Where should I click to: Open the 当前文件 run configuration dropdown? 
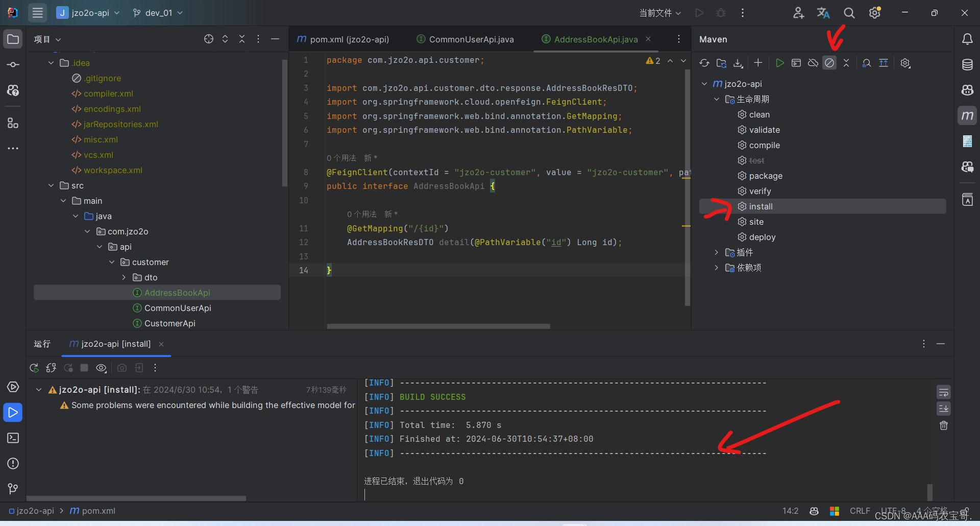pos(660,13)
